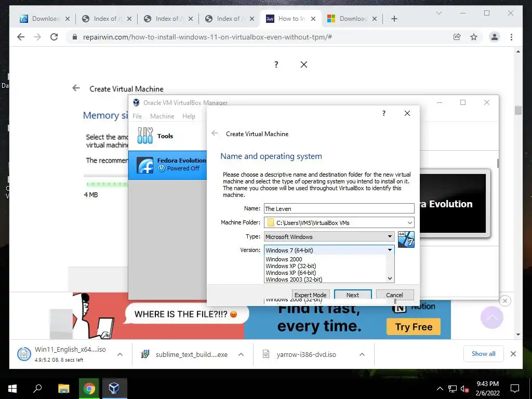Click Try Free on Notion ad
Screen dimensions: 532x399
(x=413, y=327)
